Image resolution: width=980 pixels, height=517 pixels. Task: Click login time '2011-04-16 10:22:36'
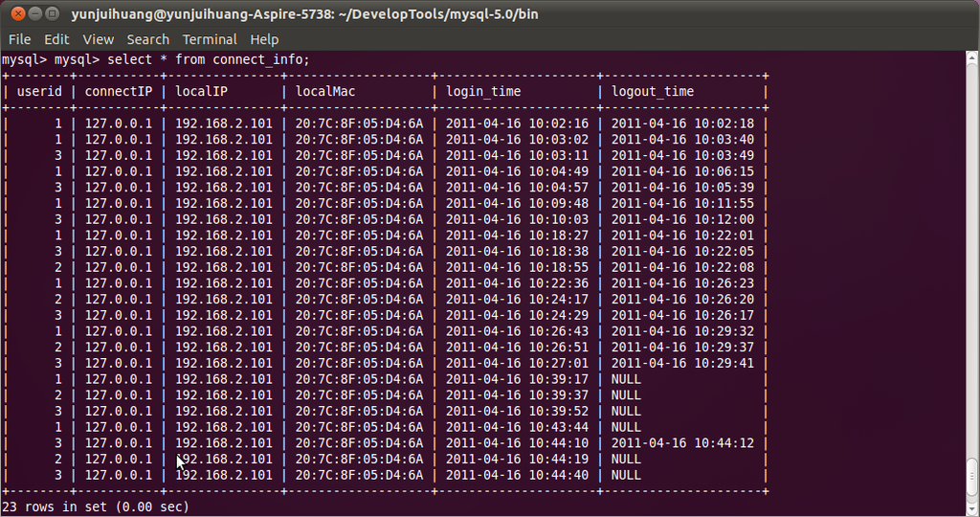[517, 283]
